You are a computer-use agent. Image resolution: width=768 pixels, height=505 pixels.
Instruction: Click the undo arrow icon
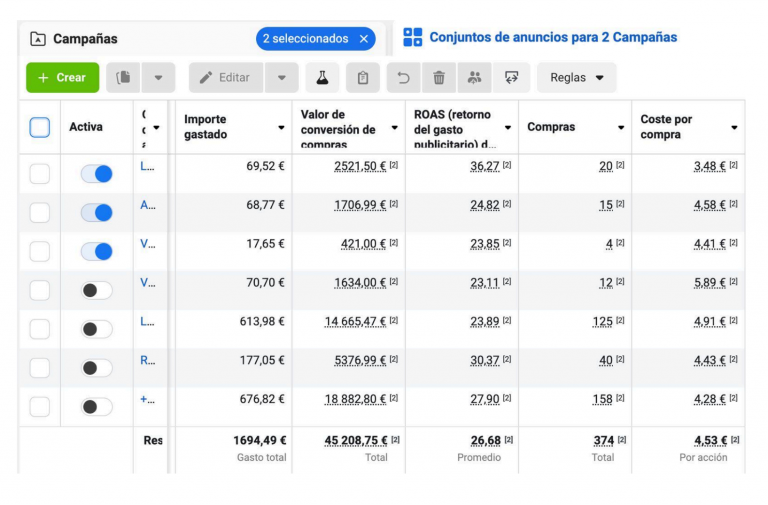[403, 78]
